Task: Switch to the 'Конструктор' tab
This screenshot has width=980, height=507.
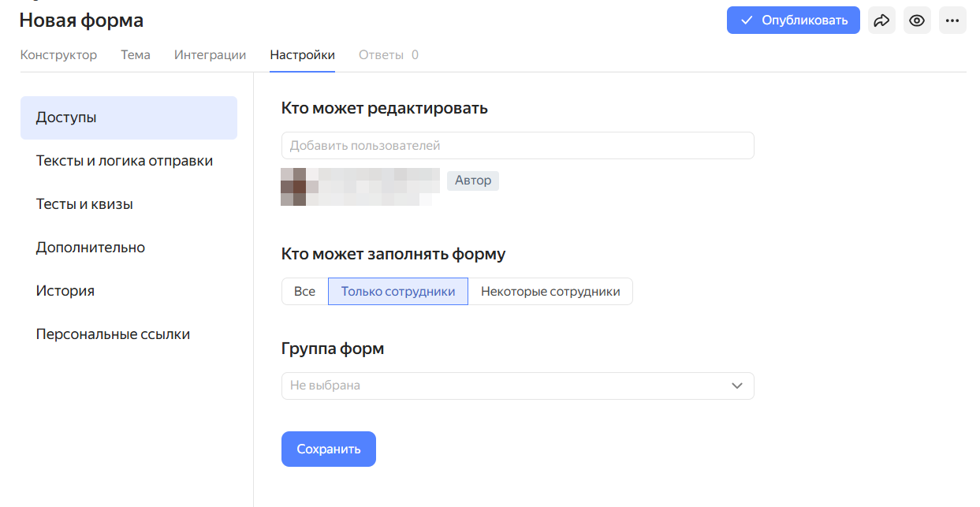Action: [x=58, y=54]
